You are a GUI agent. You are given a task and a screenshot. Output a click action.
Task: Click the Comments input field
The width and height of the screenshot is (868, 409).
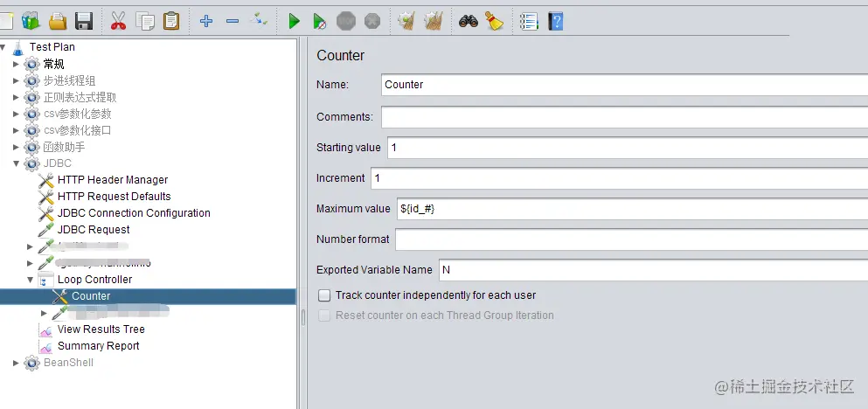[624, 117]
